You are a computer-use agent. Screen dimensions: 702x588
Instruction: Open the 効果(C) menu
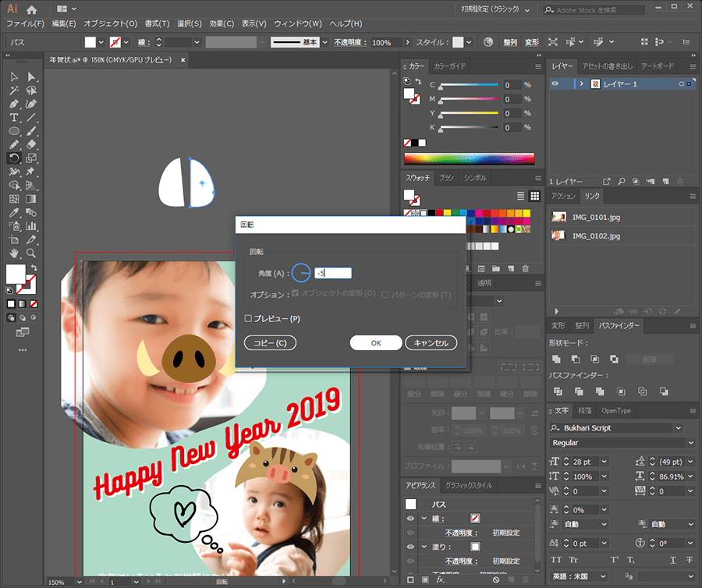pyautogui.click(x=222, y=24)
